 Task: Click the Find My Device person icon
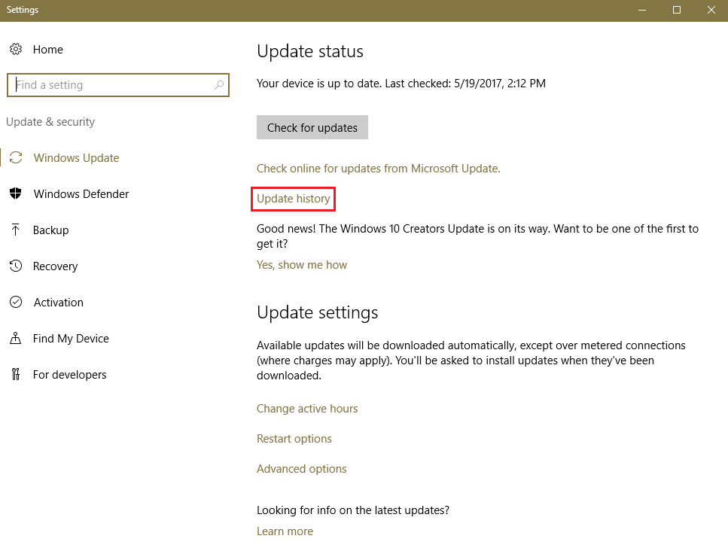coord(15,338)
